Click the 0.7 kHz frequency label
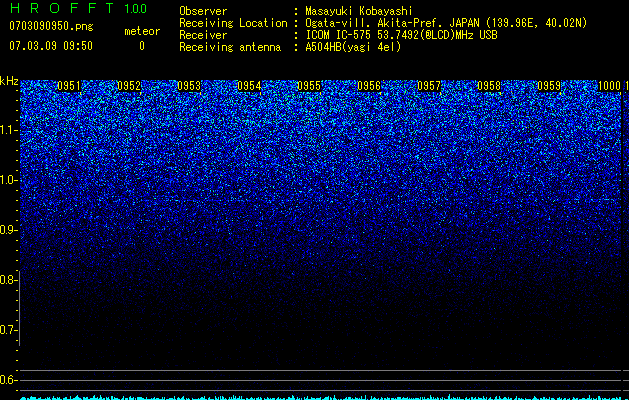Viewport: 629px width, 400px height. pos(9,330)
